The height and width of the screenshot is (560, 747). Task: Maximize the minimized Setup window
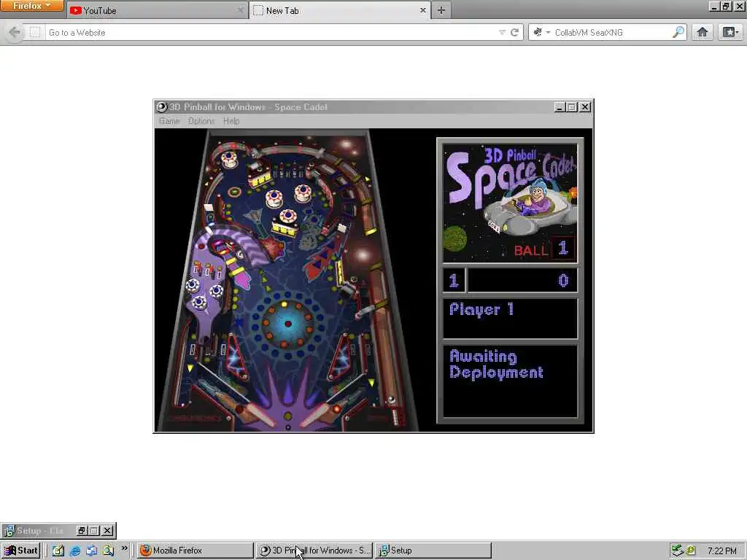click(94, 531)
